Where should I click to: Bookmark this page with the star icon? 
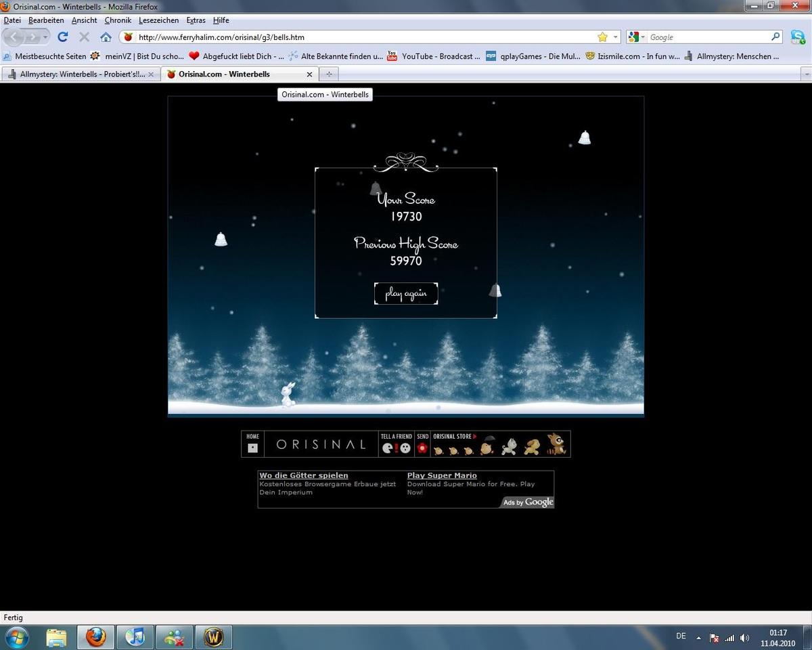point(602,37)
